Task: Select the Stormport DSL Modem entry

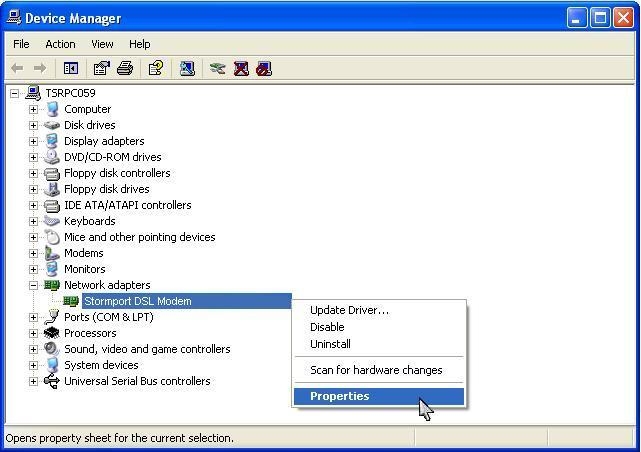Action: coord(187,301)
